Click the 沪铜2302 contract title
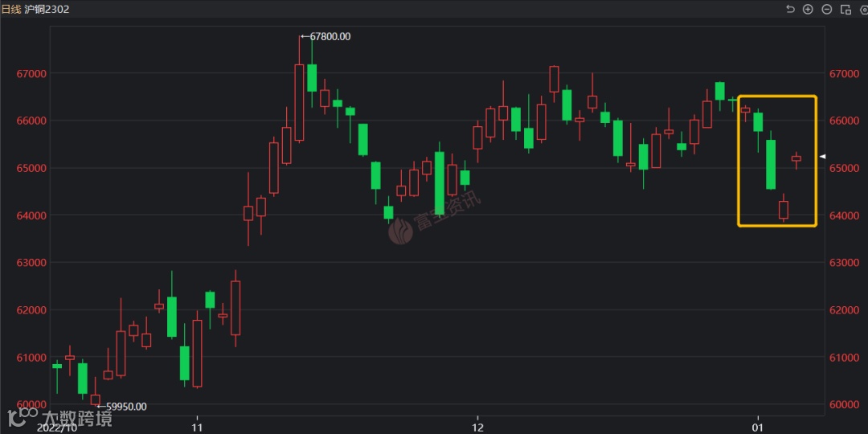 pyautogui.click(x=47, y=10)
